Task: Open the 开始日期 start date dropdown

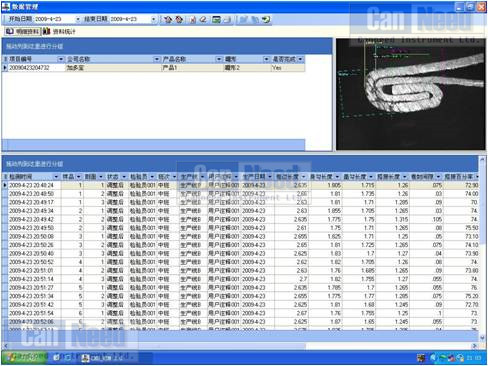Action: (78, 19)
